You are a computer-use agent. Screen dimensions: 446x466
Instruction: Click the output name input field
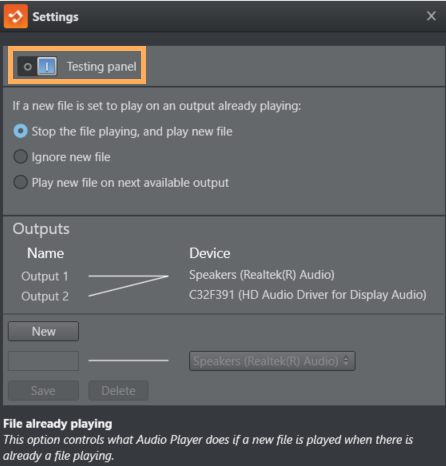pos(43,361)
